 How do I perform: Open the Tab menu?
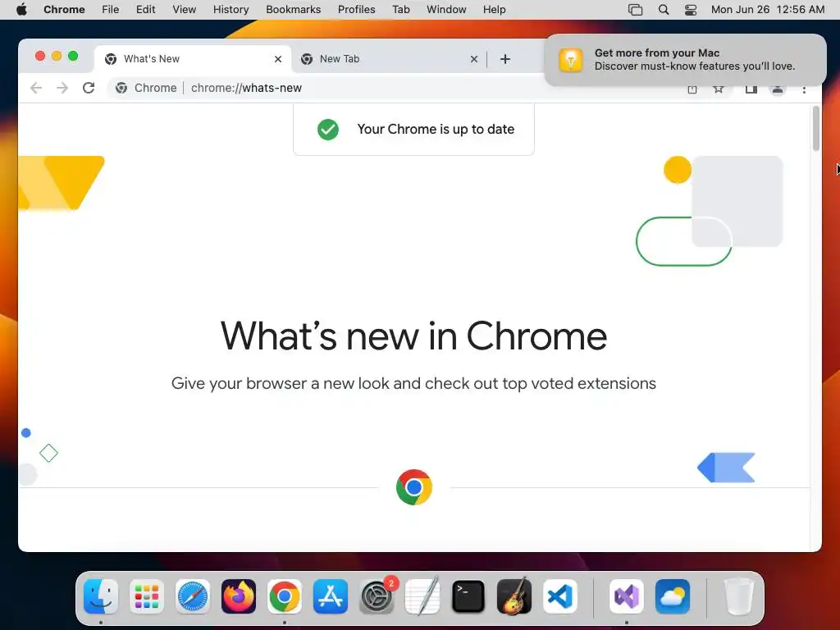[x=400, y=10]
